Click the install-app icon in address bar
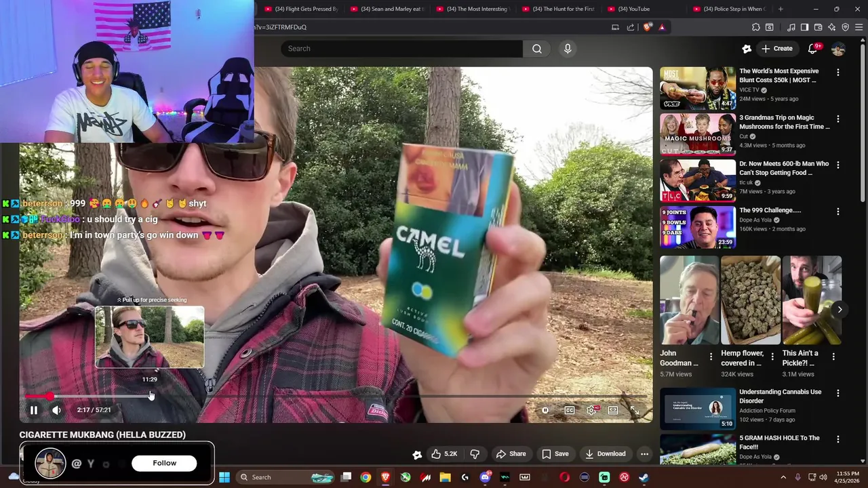868x488 pixels. [x=615, y=27]
